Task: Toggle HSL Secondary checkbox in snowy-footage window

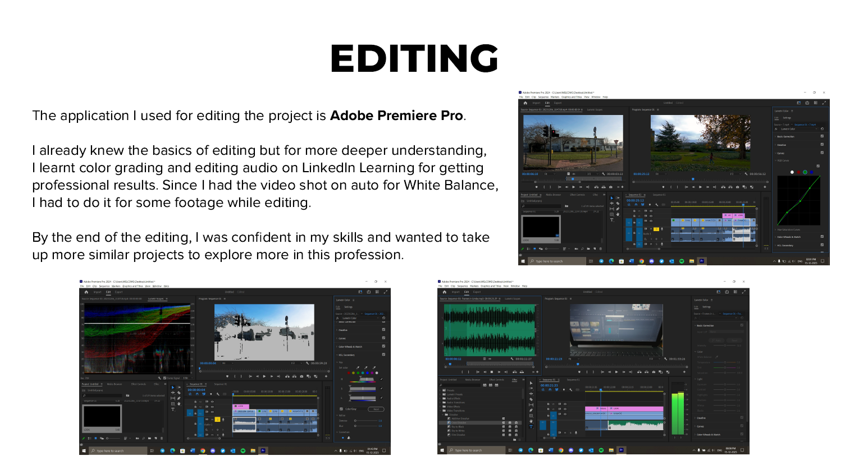Action: click(383, 355)
